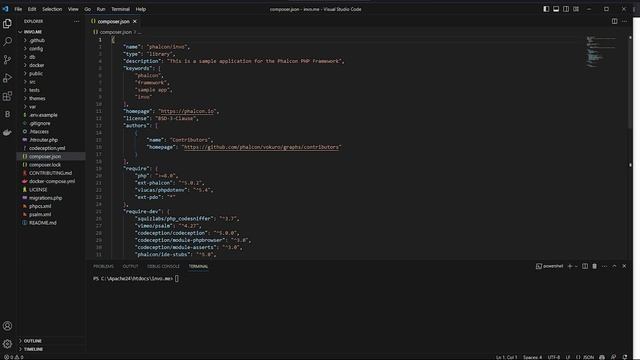Open the Accounts menu icon
Screen dimensions: 640x360
click(7, 326)
